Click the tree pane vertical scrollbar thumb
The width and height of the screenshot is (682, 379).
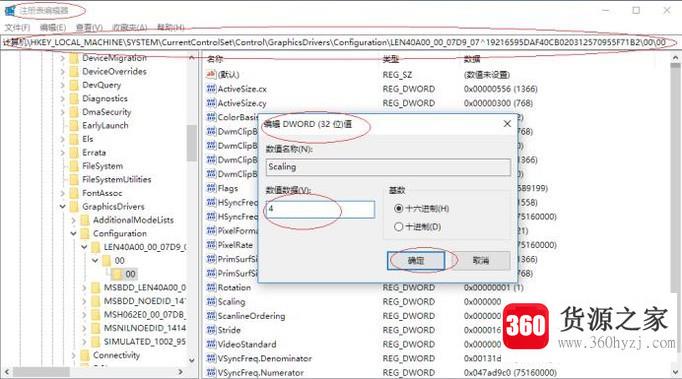[191, 143]
